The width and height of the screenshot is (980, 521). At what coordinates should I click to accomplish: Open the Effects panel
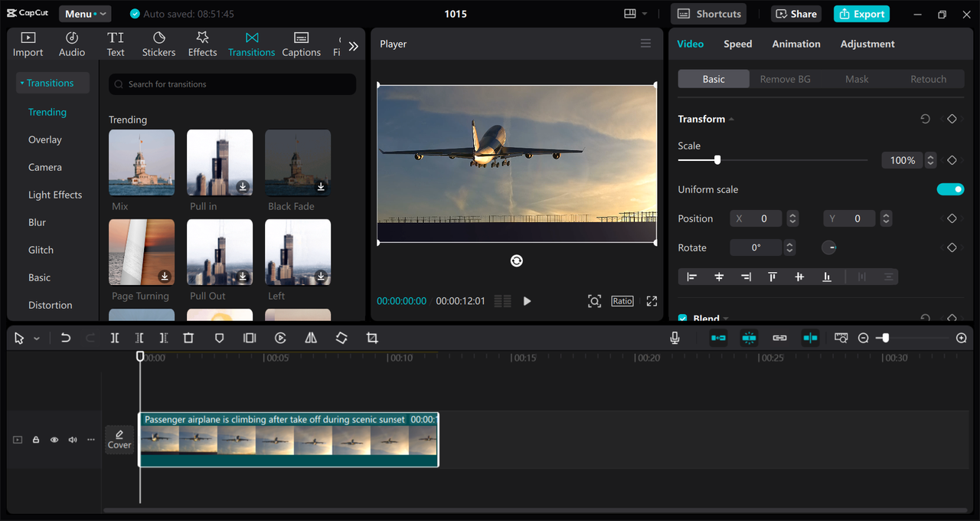(202, 44)
